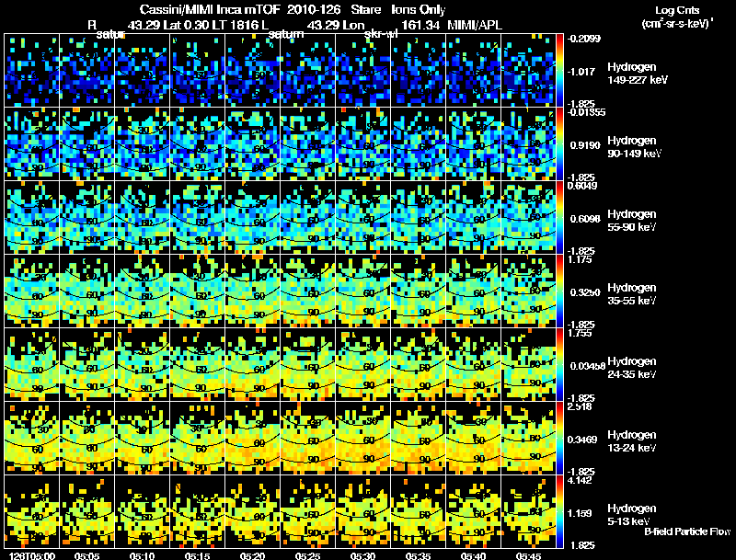Click the '-0.2099' color scale maximum
Viewport: 736px width, 560px height.
click(584, 39)
